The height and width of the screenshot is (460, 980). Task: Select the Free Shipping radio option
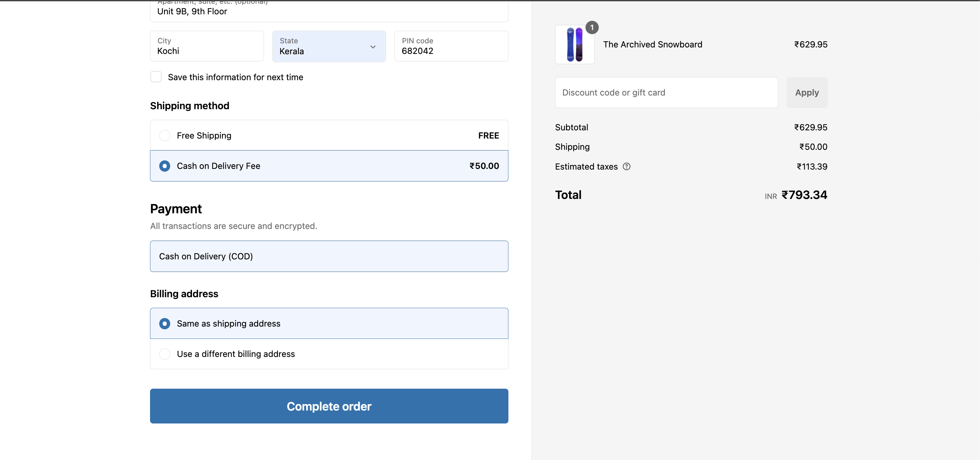coord(164,135)
